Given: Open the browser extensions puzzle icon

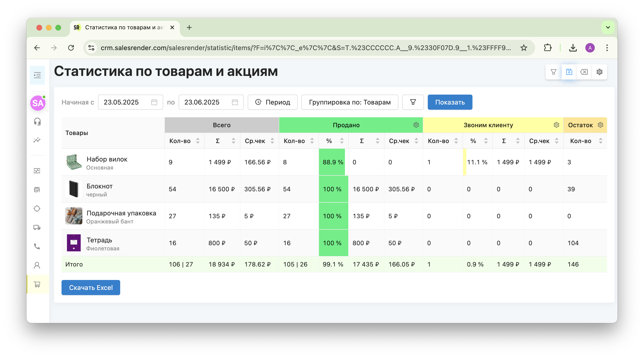Looking at the screenshot, I should click(547, 48).
